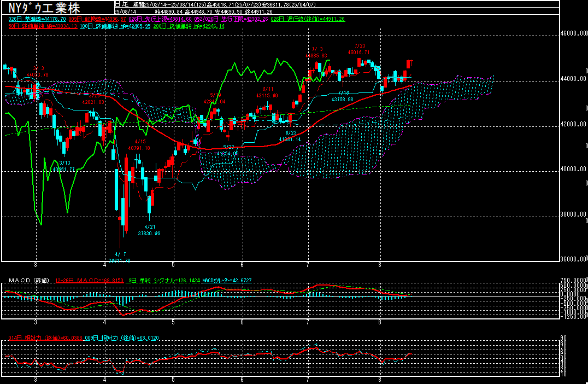Click the 38000.00 price axis label
The height and width of the screenshot is (384, 588).
[573, 214]
